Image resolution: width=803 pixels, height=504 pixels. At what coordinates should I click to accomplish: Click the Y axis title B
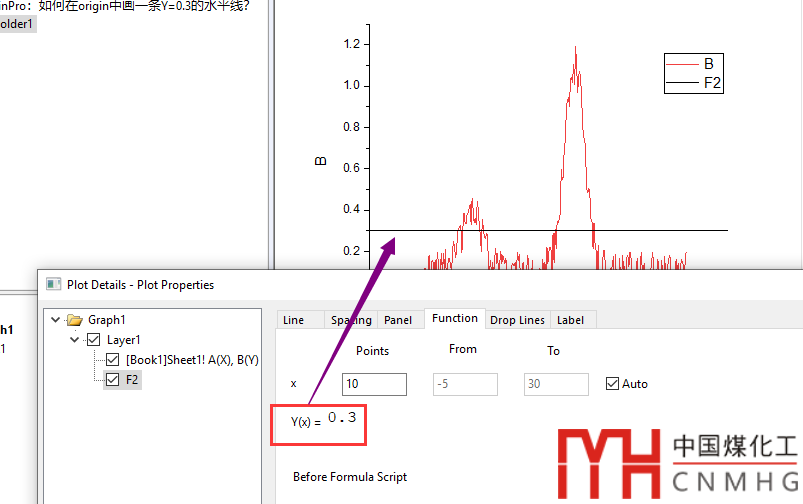[x=321, y=160]
